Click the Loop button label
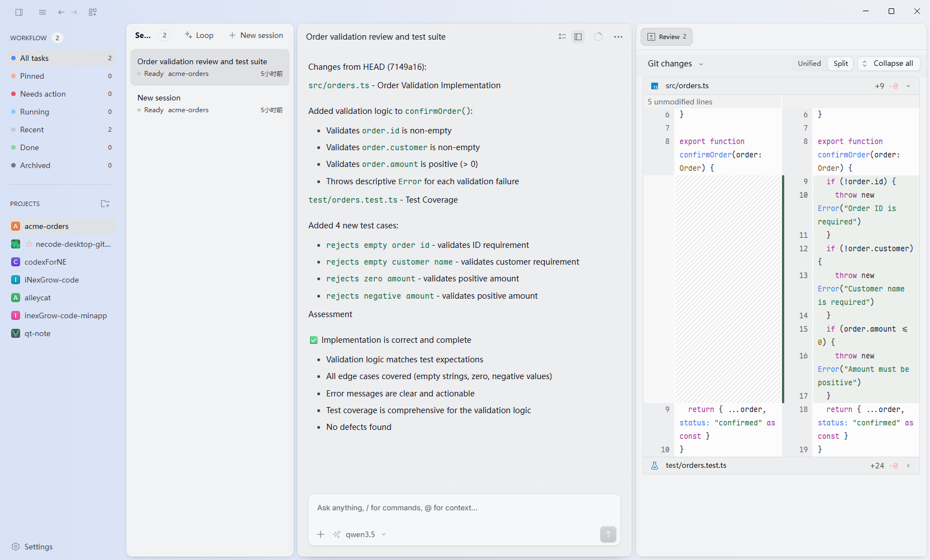 204,35
